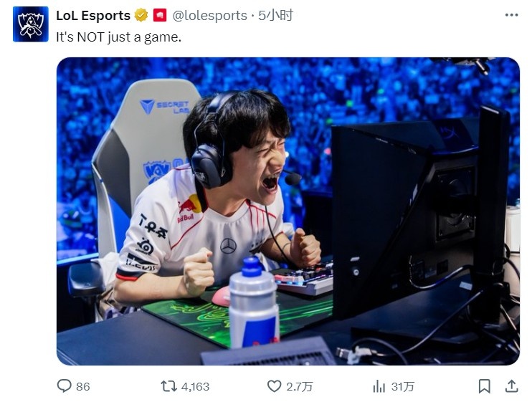532x402 pixels.
Task: Click the retweet arrows icon
Action: (x=168, y=386)
